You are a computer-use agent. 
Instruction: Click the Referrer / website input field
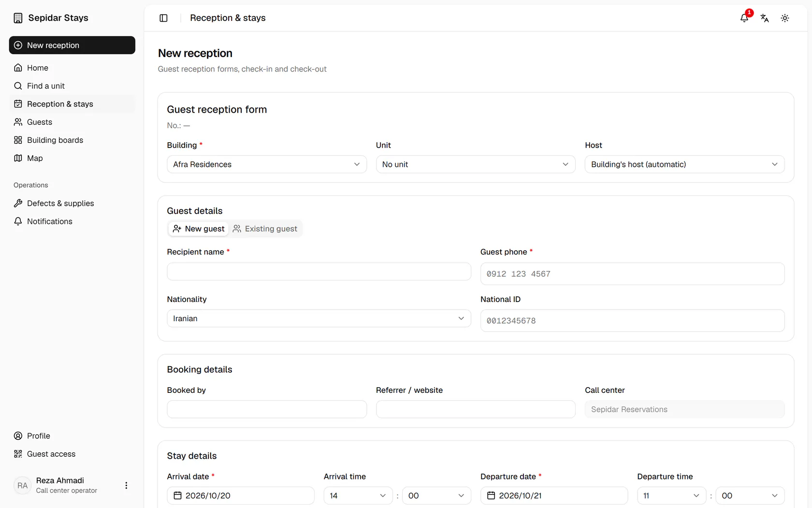[x=476, y=409]
